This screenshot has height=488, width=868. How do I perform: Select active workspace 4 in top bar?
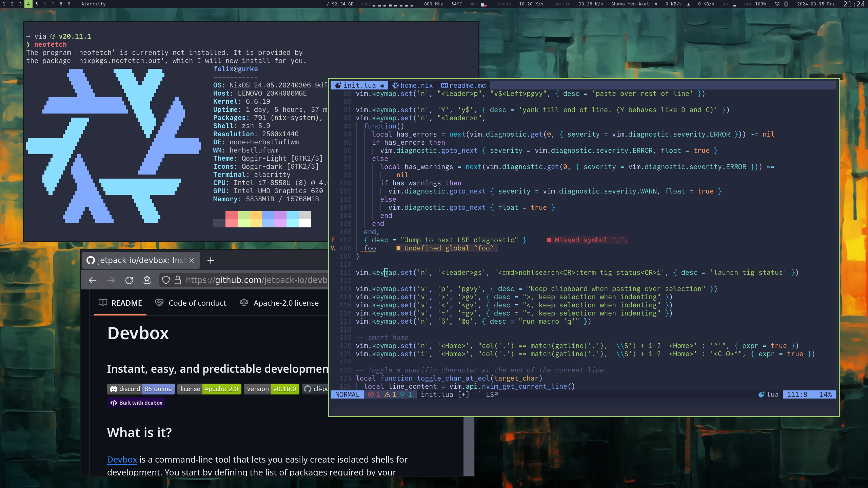(x=28, y=4)
